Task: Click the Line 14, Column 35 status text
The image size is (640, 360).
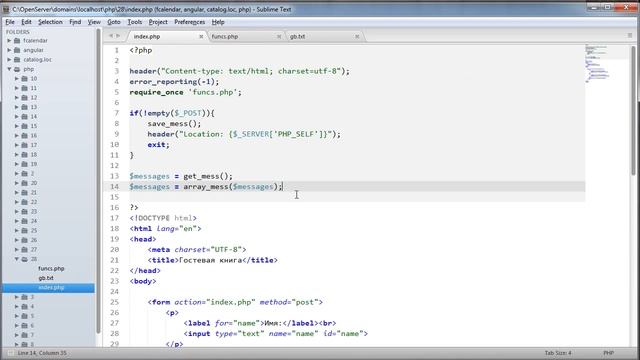Action: (x=42, y=353)
